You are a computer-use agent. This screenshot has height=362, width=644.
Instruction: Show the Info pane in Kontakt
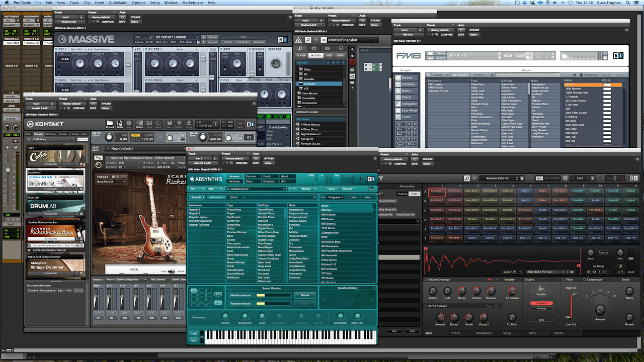(128, 124)
